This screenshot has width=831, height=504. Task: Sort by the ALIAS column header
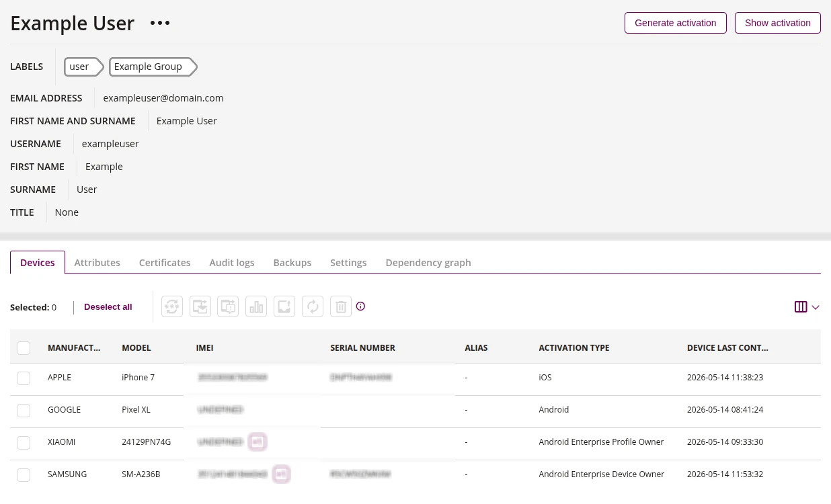[477, 348]
